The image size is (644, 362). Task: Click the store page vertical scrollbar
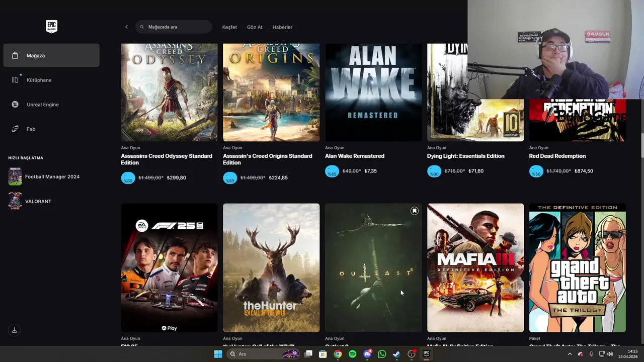pos(641,146)
